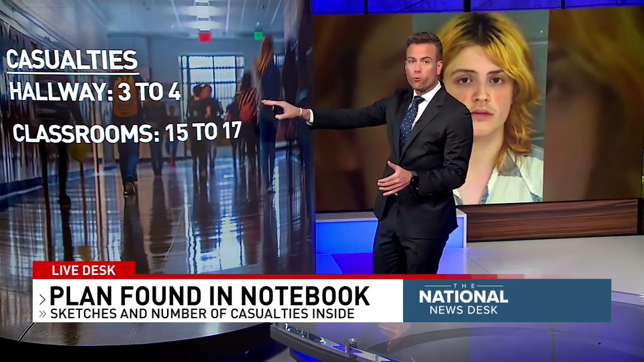Image resolution: width=644 pixels, height=362 pixels.
Task: Click the "SKETCHES AND NUMBER OF CASUALTIES INSIDE" subheadline
Action: click(202, 314)
